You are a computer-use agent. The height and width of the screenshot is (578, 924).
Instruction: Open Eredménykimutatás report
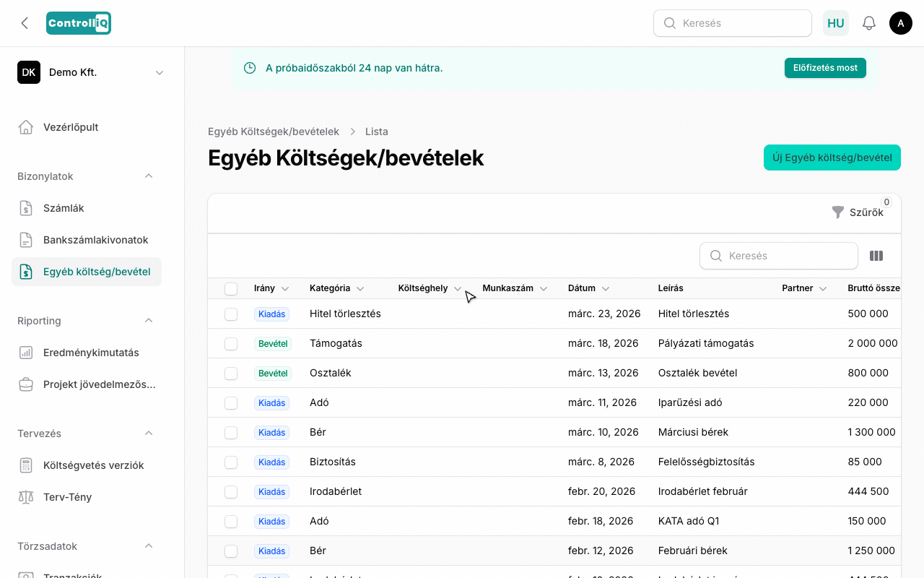87,353
